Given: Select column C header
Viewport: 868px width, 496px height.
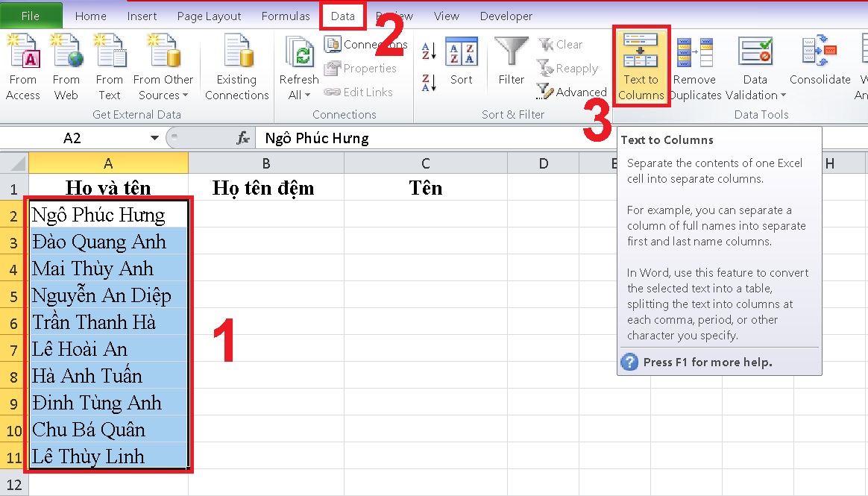Looking at the screenshot, I should [426, 163].
